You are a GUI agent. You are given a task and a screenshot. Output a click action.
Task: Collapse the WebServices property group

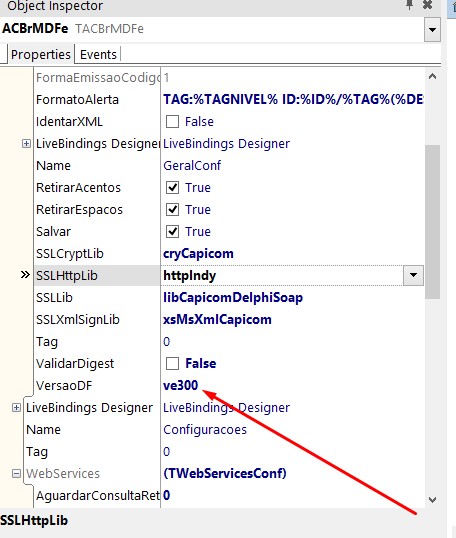point(16,473)
